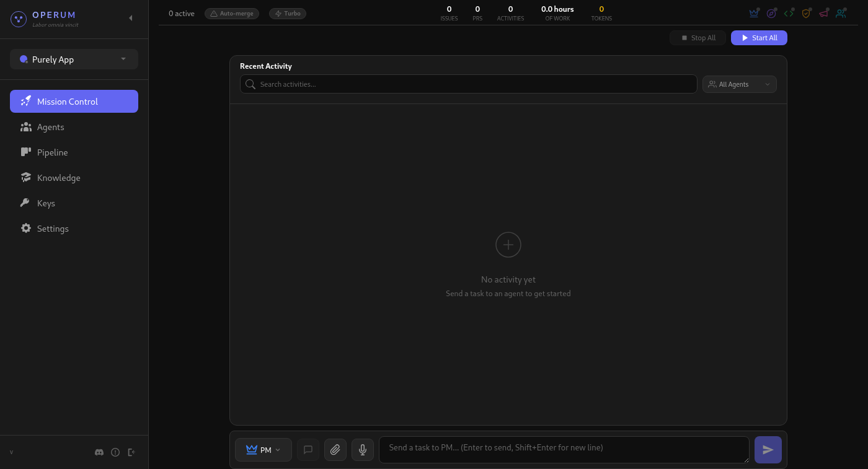The image size is (868, 469).
Task: Open the chat bubble icon near PM selector
Action: 308,449
